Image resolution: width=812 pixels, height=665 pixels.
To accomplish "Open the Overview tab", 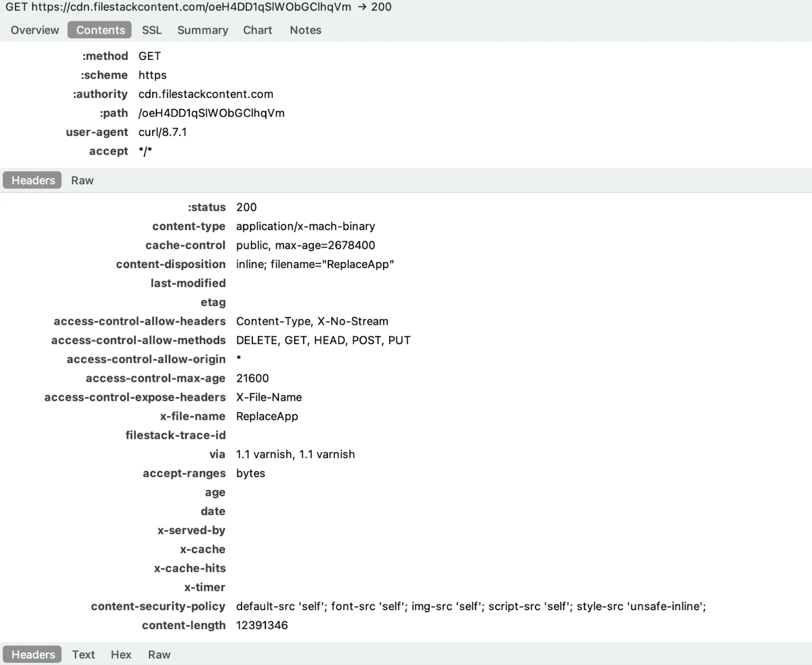I will point(35,30).
